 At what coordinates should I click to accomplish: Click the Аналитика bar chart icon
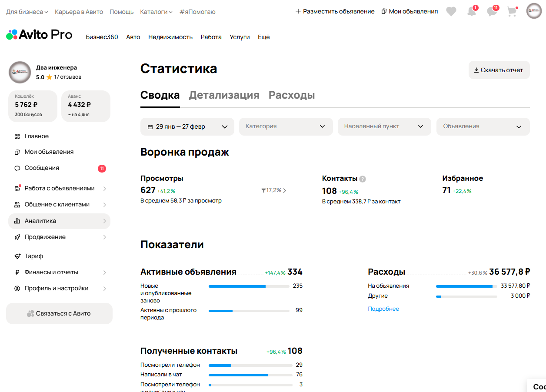tap(17, 221)
